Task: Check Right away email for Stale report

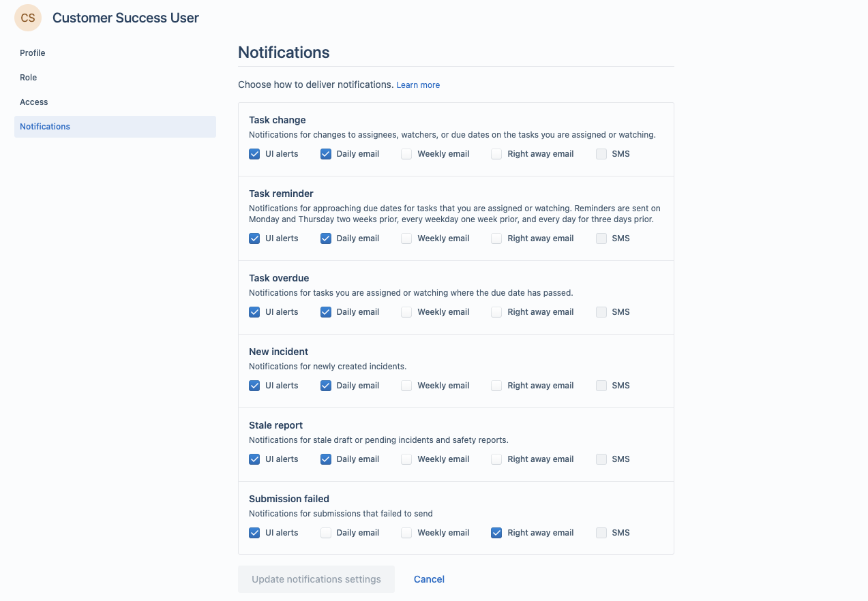Action: pos(496,459)
